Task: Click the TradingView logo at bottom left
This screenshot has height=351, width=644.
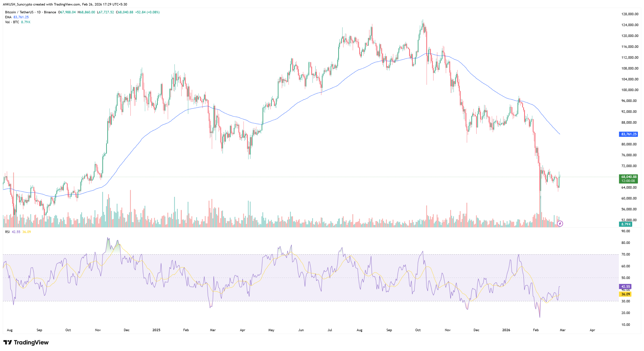Action: [x=26, y=342]
